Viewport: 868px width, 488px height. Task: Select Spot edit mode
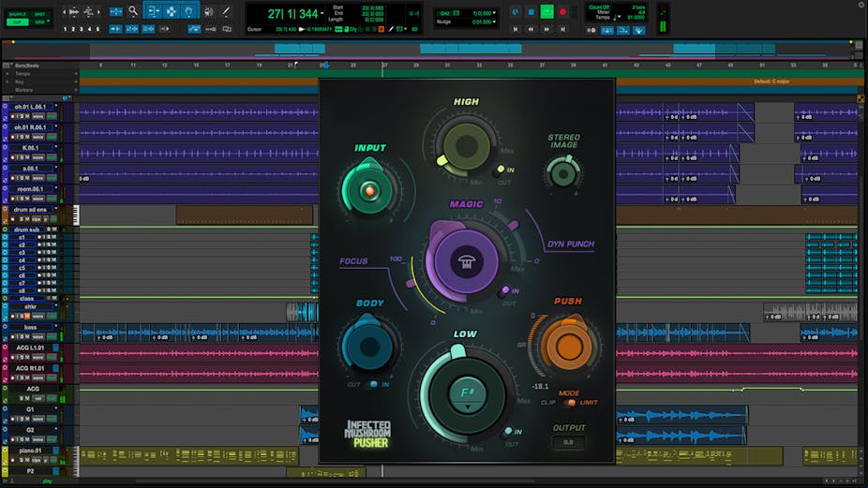tap(40, 14)
